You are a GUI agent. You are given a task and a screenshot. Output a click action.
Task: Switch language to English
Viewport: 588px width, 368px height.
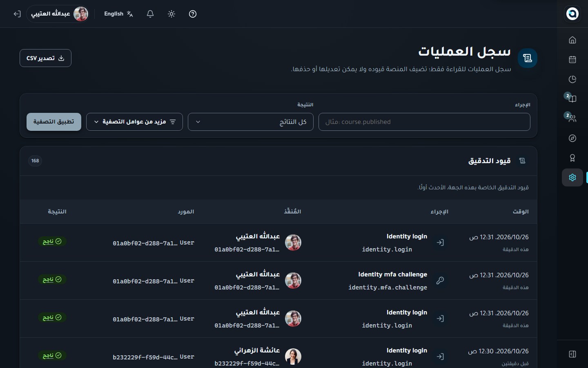pyautogui.click(x=118, y=14)
